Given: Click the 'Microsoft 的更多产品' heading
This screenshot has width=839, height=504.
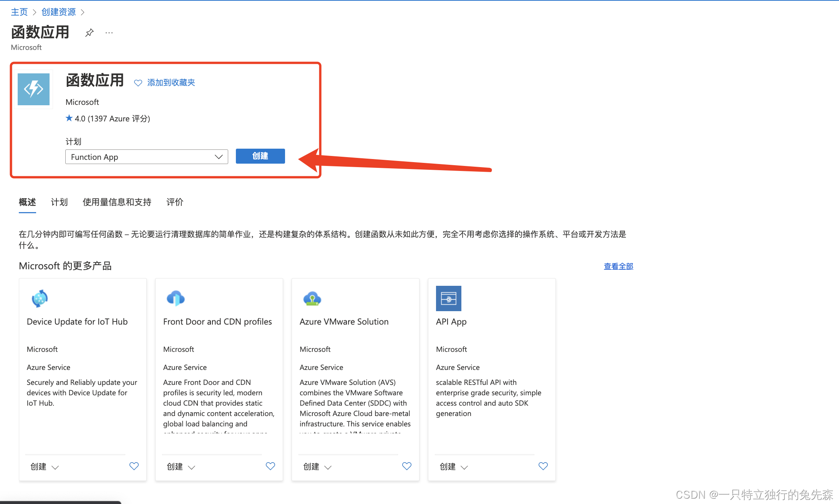Looking at the screenshot, I should pyautogui.click(x=65, y=266).
